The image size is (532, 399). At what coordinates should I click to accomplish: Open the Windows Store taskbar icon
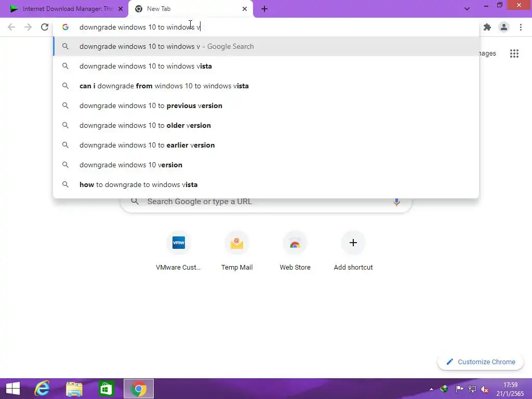tap(106, 389)
